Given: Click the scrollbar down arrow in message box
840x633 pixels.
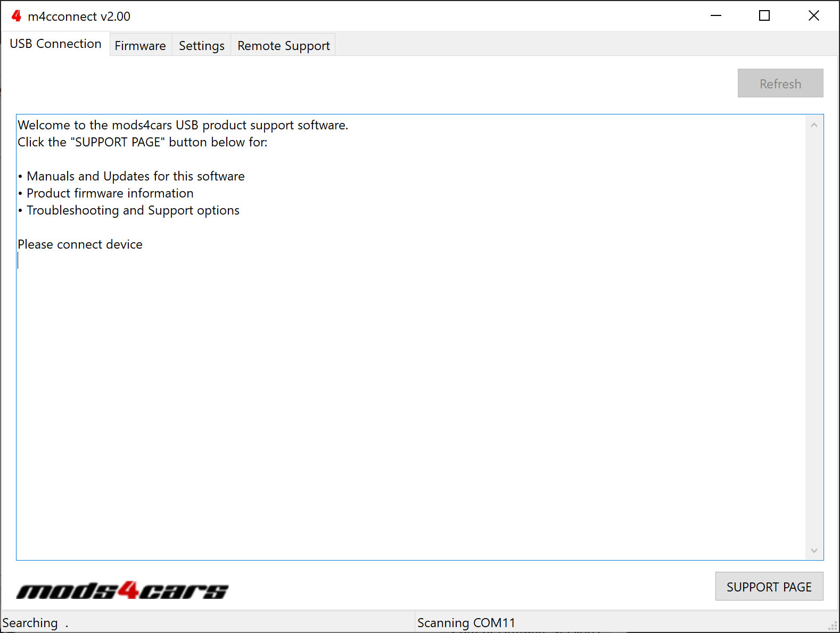Looking at the screenshot, I should pos(814,550).
